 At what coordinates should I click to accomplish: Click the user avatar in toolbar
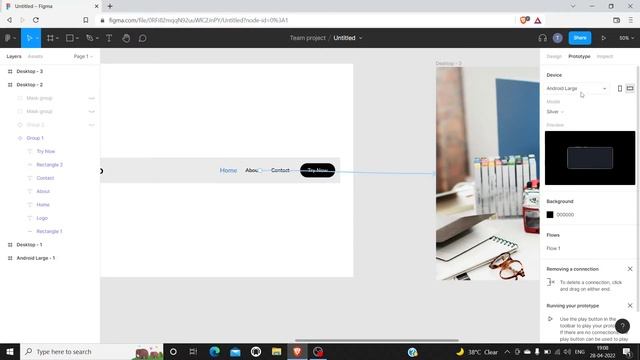[558, 38]
